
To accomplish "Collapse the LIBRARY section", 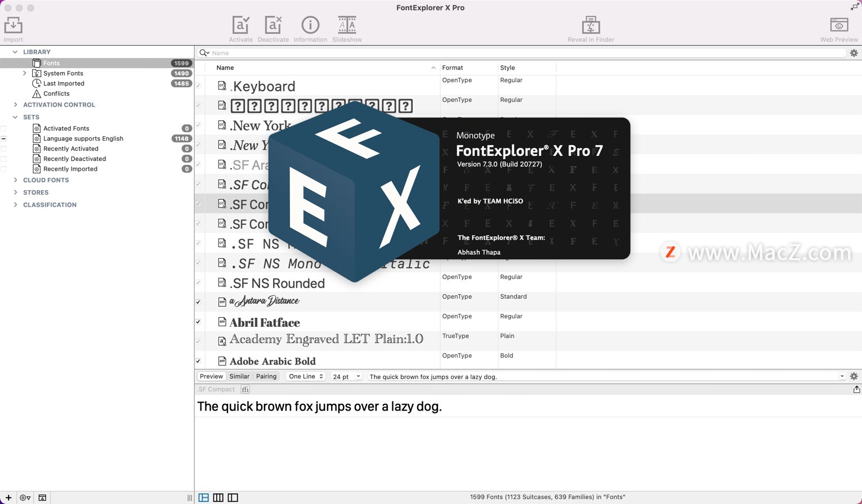I will [x=15, y=52].
